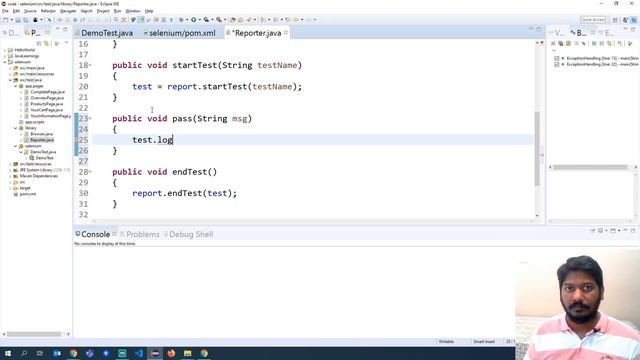
Task: Open the Window menu
Action: (133, 11)
